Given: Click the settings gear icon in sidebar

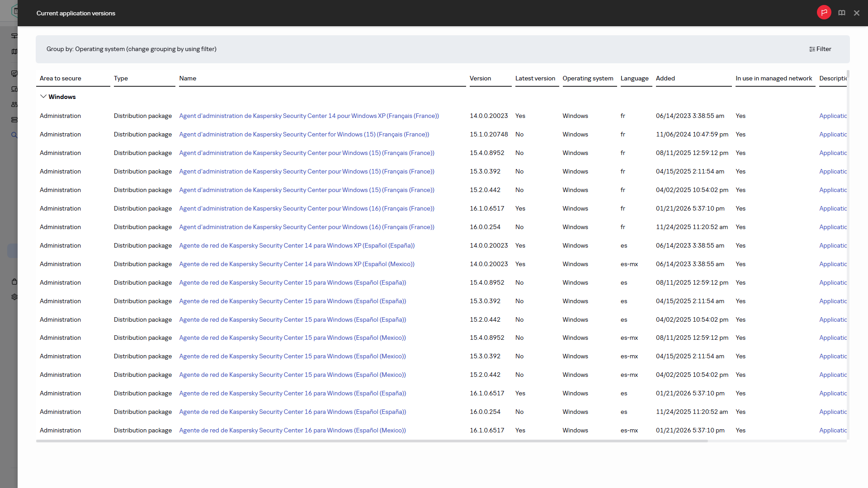Looking at the screenshot, I should pyautogui.click(x=14, y=297).
